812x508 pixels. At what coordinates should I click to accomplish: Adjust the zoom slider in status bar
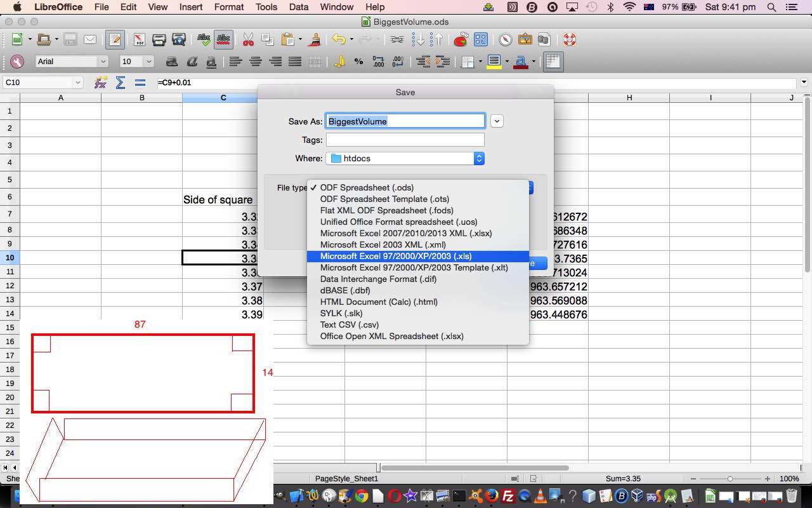(730, 479)
